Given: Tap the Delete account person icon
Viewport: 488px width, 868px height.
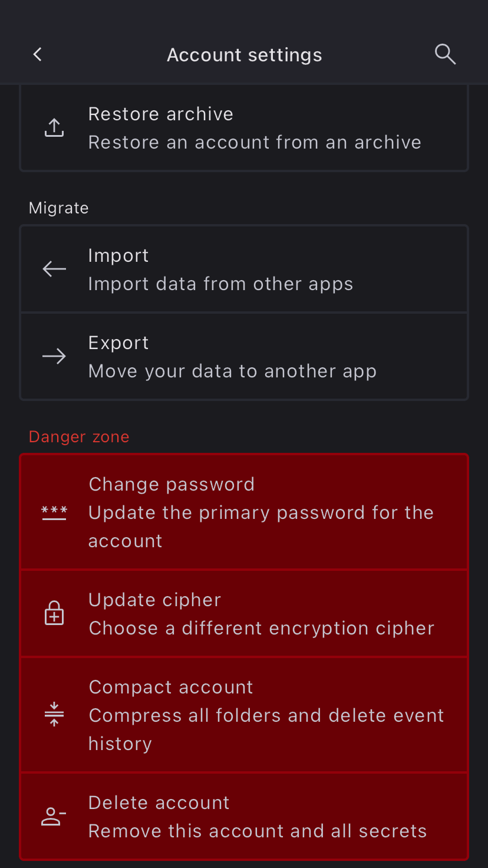Looking at the screenshot, I should (54, 816).
